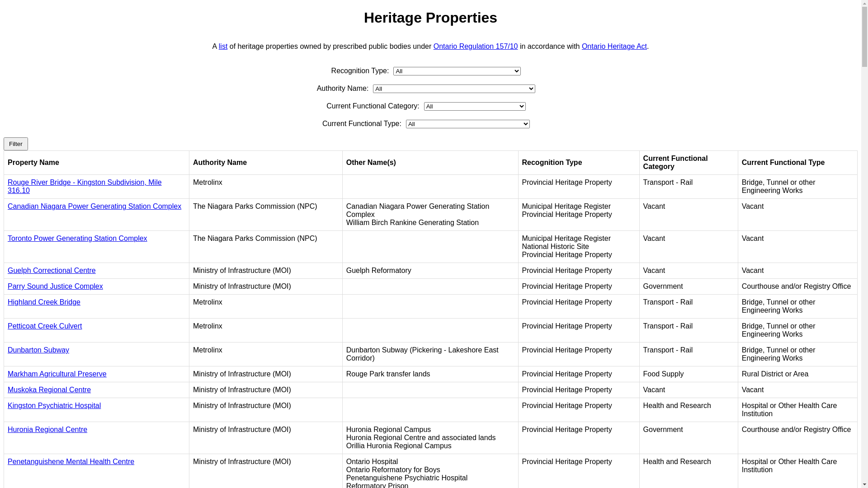Open Highland Creek Bridge link
Screen dimensions: 868x488
pos(44,302)
